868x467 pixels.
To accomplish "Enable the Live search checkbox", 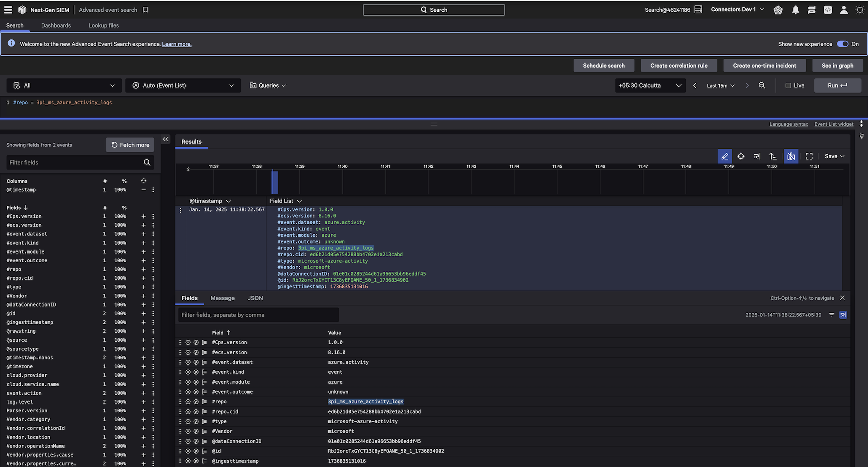I will point(788,85).
